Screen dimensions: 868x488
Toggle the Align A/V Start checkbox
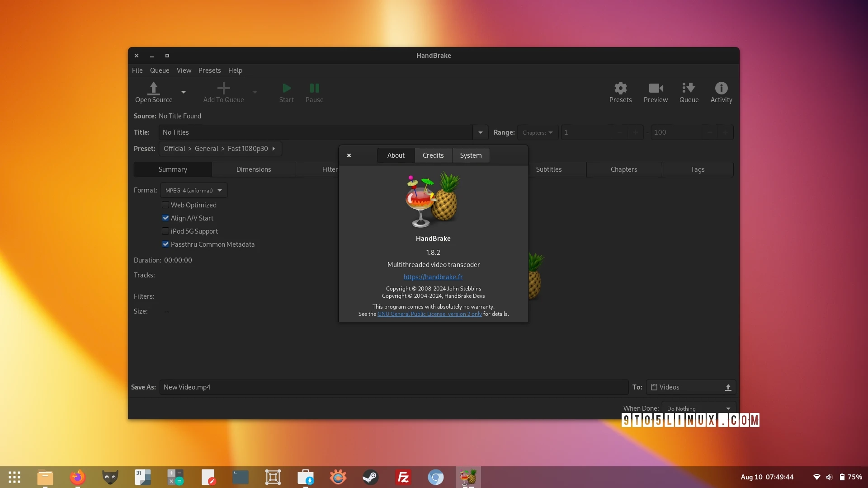(x=166, y=217)
